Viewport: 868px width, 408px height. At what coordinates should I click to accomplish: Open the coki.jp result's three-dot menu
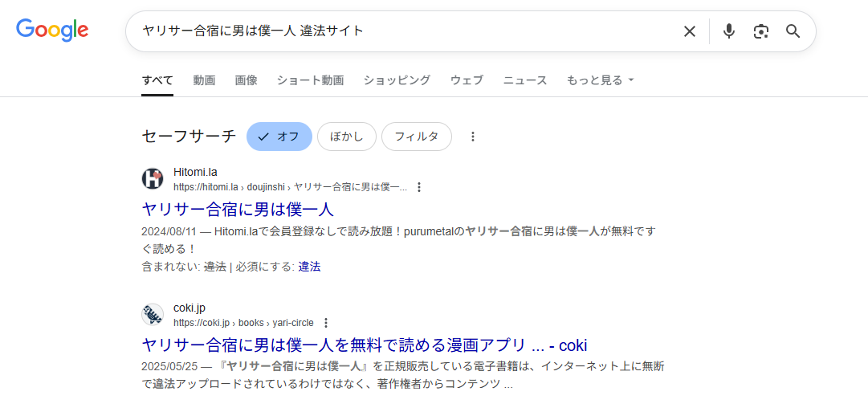pos(326,323)
